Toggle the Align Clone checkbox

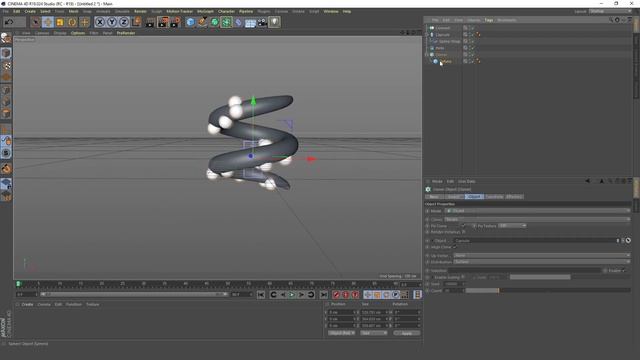click(454, 247)
